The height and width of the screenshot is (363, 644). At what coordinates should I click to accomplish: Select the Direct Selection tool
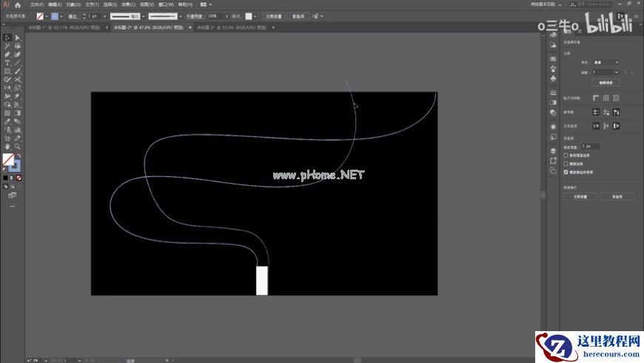[x=17, y=38]
